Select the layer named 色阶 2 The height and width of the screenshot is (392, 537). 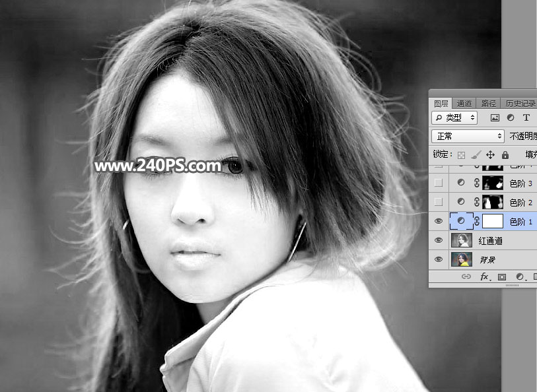tap(521, 203)
